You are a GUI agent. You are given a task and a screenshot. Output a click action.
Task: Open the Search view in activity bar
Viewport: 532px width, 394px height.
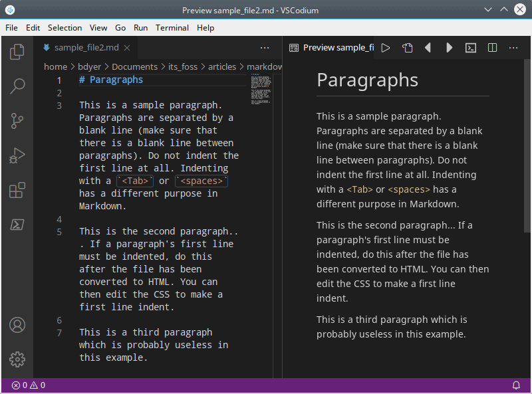[x=17, y=86]
